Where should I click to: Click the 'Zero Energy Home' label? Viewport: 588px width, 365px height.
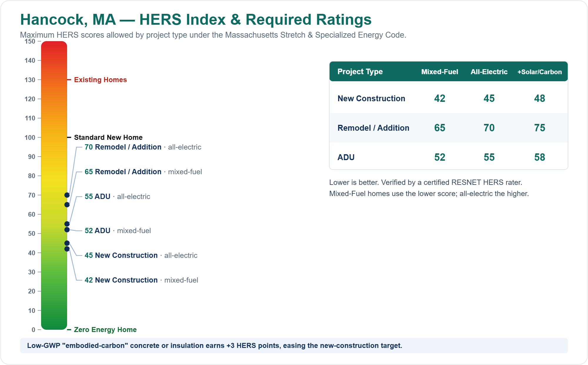click(x=105, y=330)
